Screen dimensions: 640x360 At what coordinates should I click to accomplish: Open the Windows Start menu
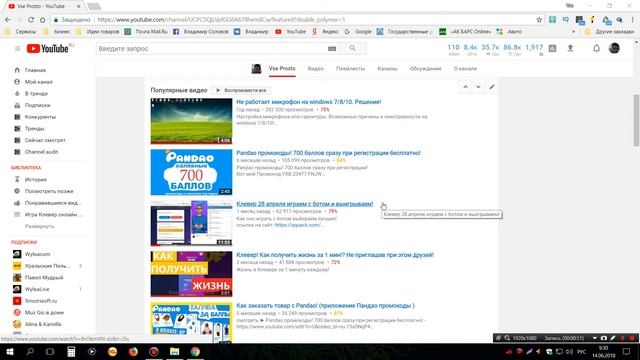pos(9,351)
